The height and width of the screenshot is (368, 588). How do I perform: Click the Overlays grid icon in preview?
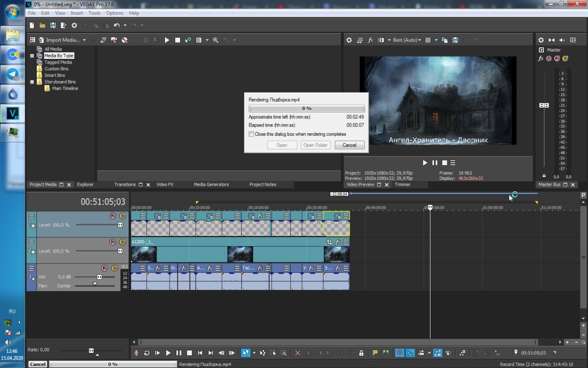point(428,40)
